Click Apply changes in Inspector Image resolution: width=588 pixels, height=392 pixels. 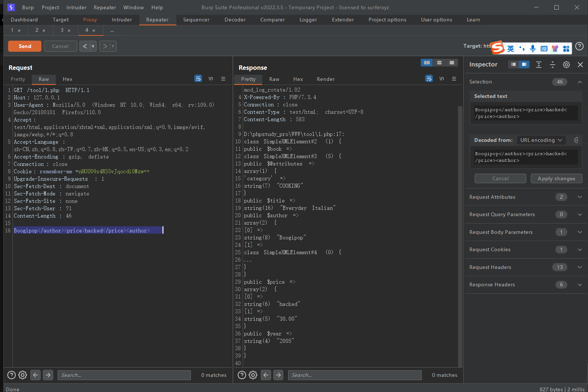pos(556,178)
